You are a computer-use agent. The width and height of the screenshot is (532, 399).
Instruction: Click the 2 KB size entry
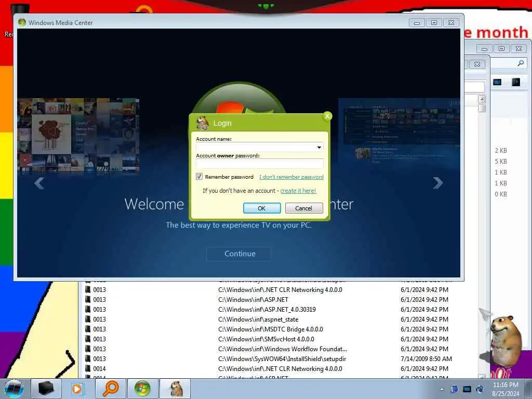click(501, 151)
